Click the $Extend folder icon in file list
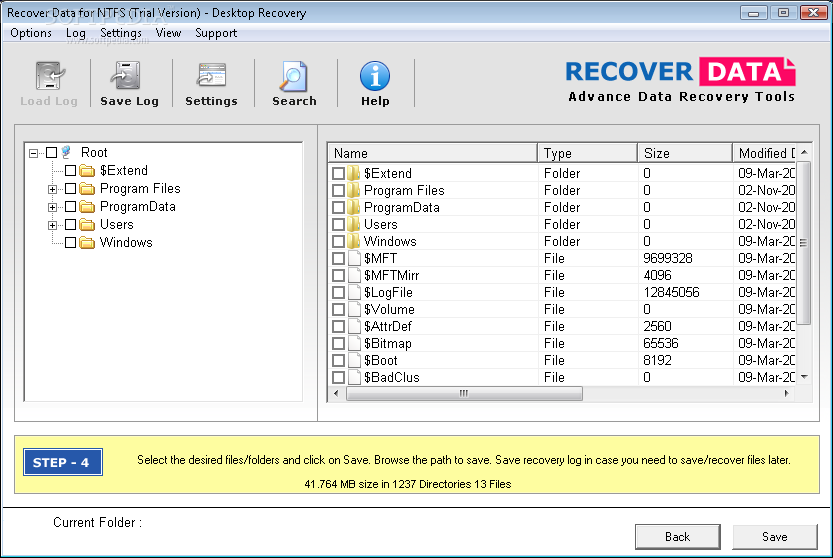The width and height of the screenshot is (833, 558). 354,173
